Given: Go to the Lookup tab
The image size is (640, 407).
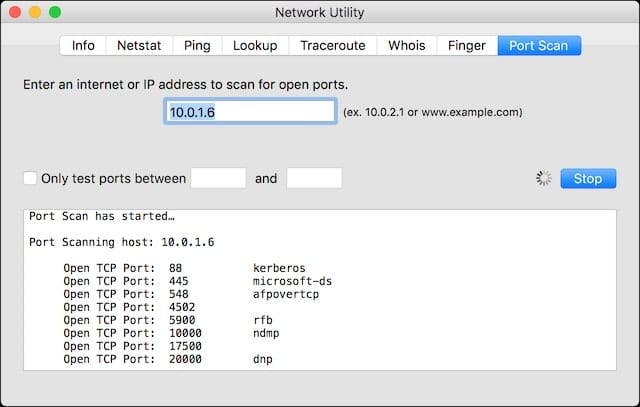Looking at the screenshot, I should (255, 45).
